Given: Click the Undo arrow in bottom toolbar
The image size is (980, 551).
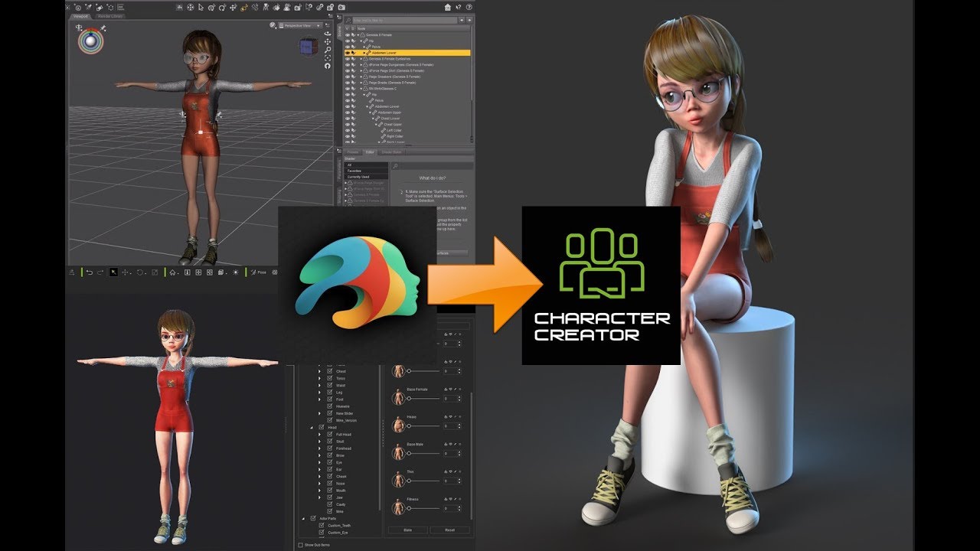Looking at the screenshot, I should tap(90, 272).
